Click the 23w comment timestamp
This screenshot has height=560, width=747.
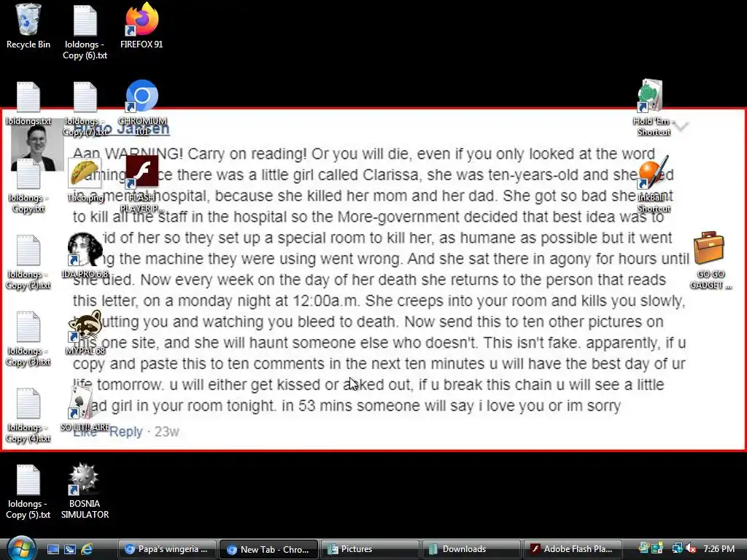[167, 432]
